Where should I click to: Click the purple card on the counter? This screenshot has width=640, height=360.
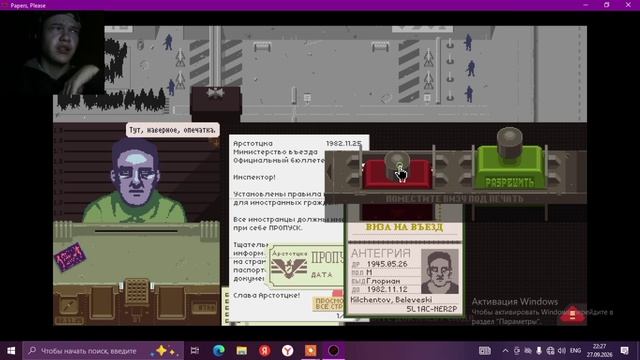(x=70, y=257)
